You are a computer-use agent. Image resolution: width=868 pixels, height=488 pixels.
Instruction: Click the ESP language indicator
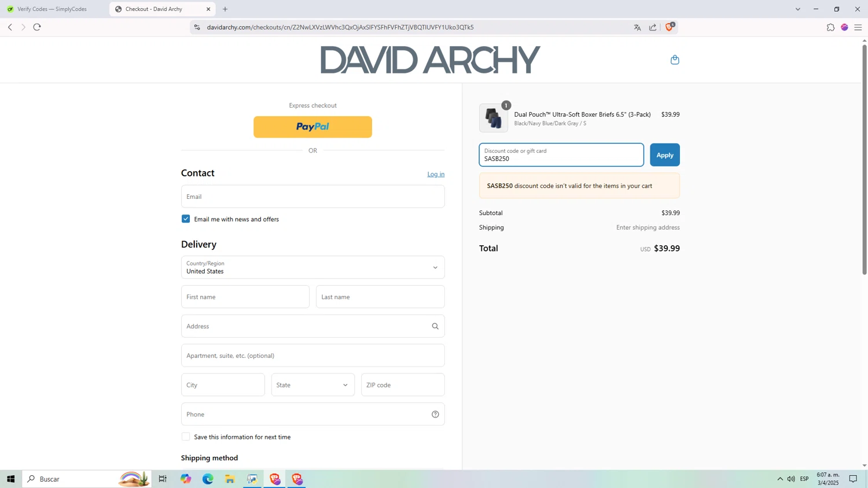[804, 479]
